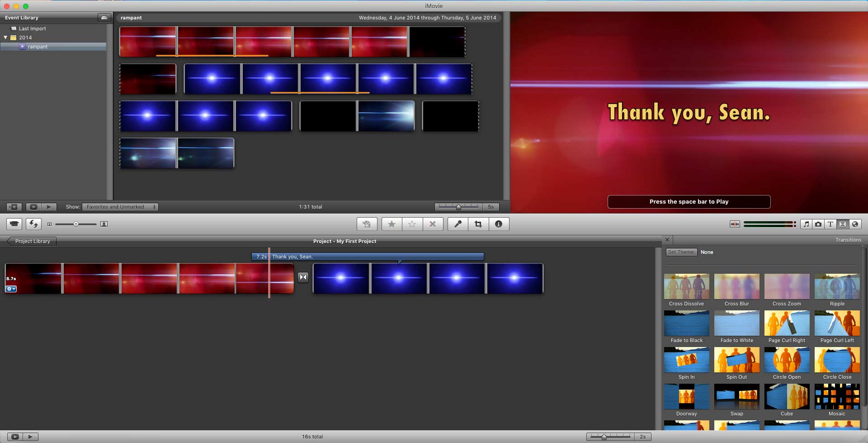Add selection to project button

367,224
